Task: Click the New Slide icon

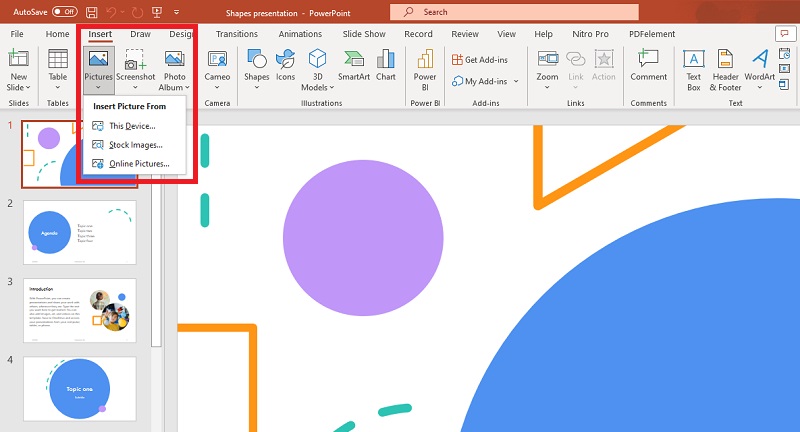Action: (18, 60)
